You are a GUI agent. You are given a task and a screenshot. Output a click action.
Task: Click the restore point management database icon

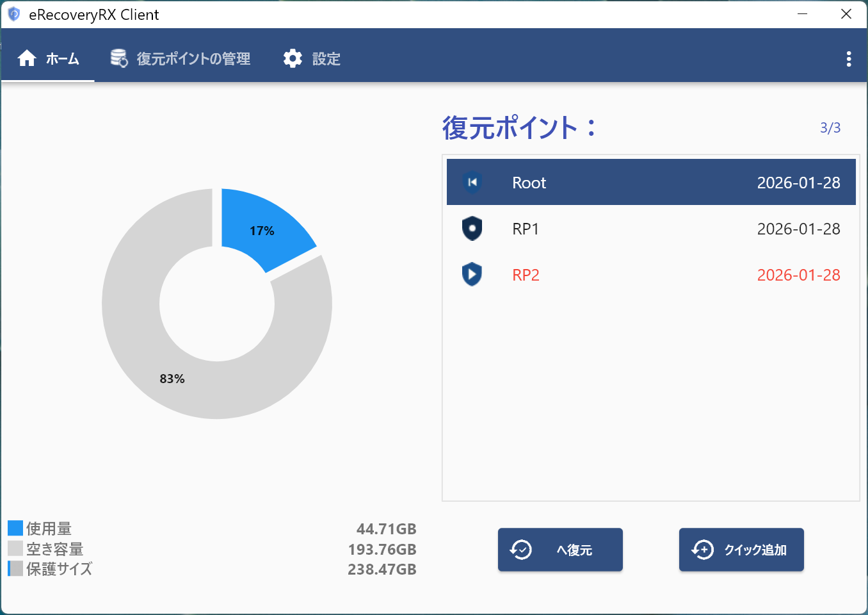pos(119,59)
